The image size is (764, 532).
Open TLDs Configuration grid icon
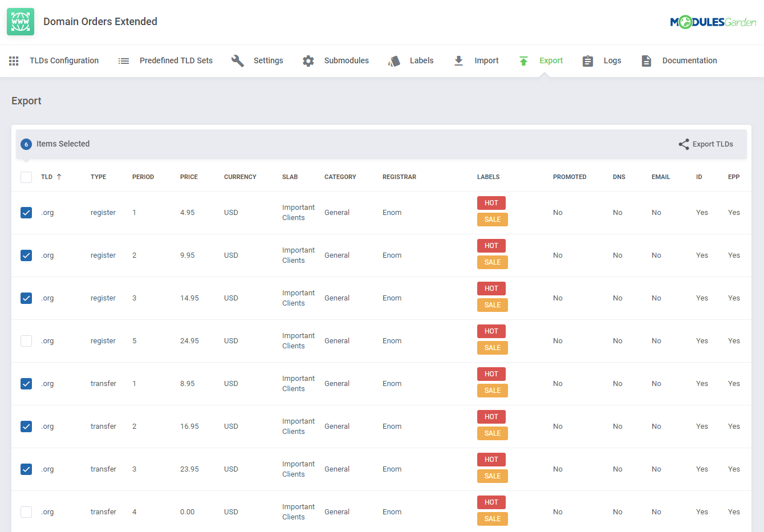14,61
